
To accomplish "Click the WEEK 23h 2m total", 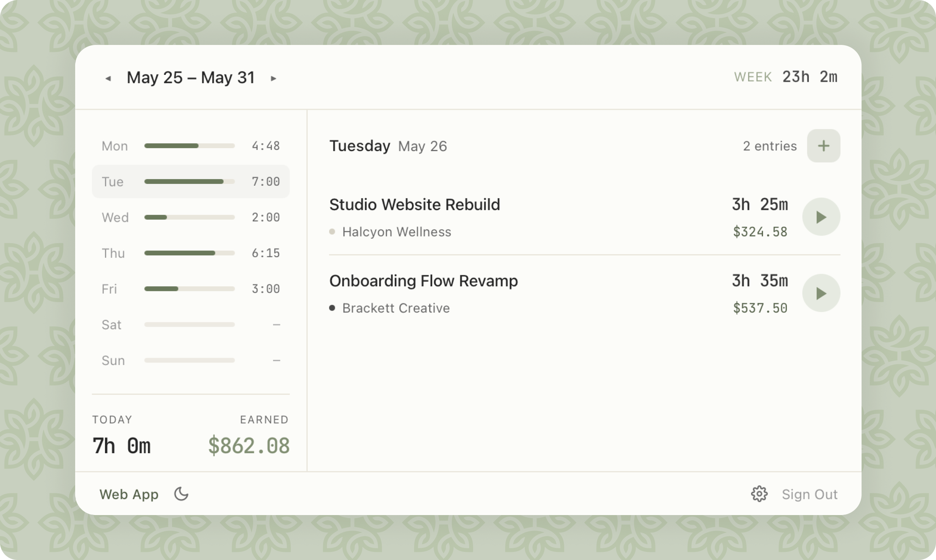I will point(785,77).
